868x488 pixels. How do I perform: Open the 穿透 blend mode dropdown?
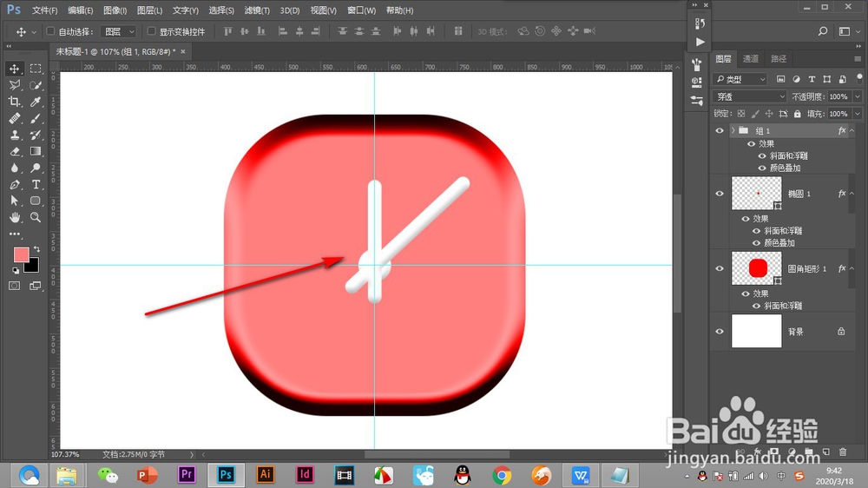pyautogui.click(x=750, y=96)
